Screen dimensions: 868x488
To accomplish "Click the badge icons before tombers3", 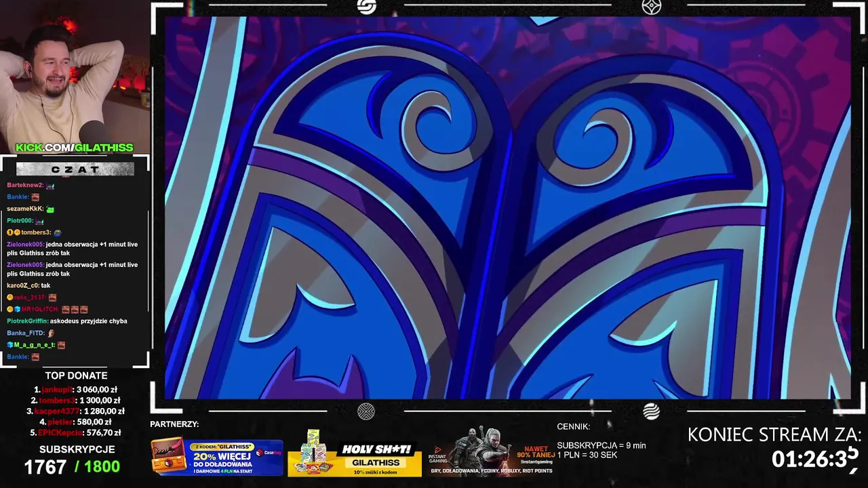I will click(14, 232).
